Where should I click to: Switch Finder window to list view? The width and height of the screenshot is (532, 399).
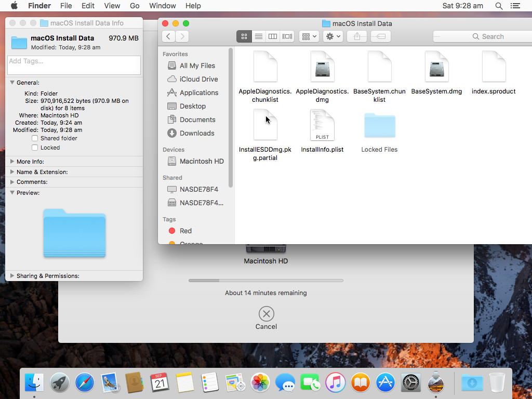(259, 36)
